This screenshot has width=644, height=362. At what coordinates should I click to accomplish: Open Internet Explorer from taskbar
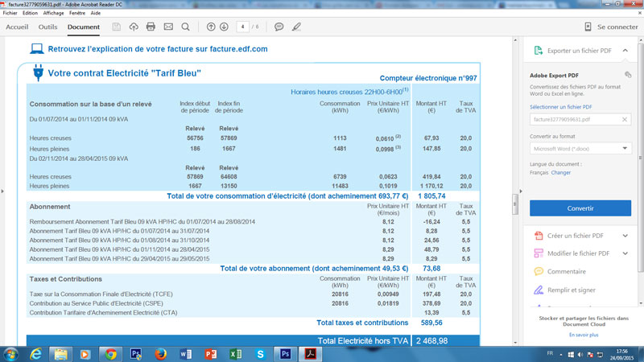tap(36, 354)
